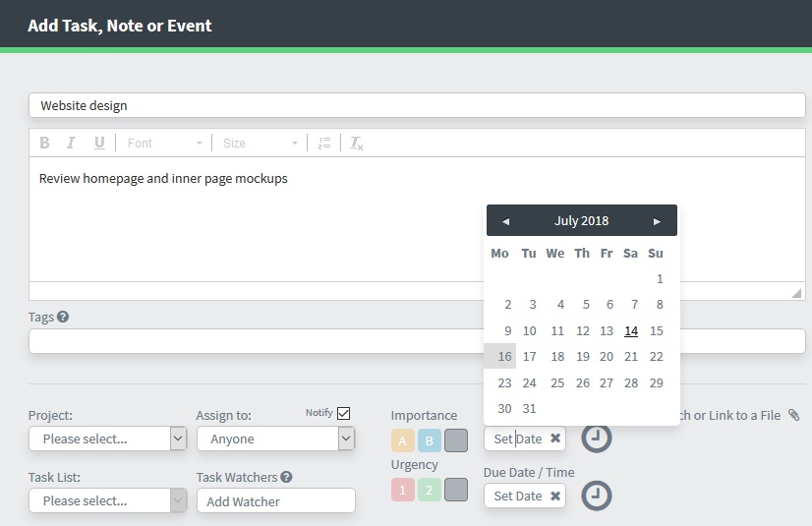
Task: Click the start Set Date field
Action: pos(525,438)
